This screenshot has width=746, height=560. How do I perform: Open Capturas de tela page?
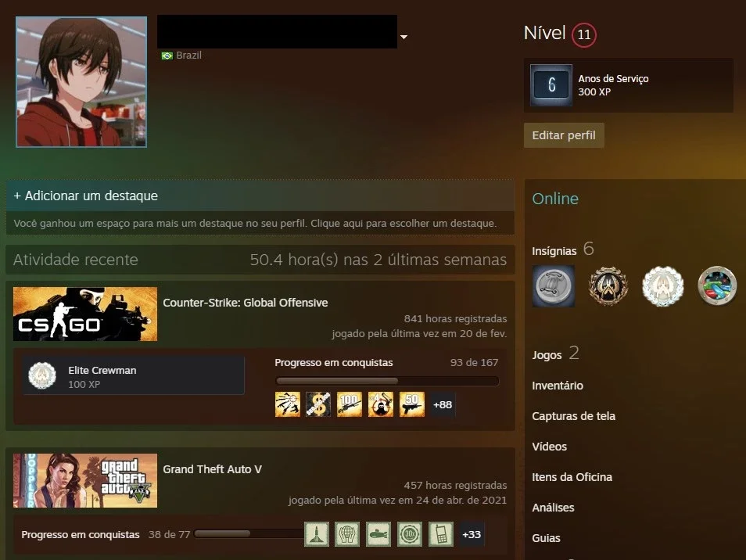point(573,416)
